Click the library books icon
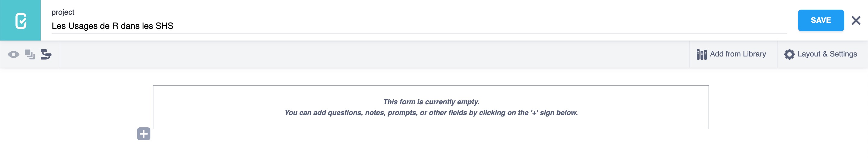This screenshot has height=158, width=868. (x=702, y=54)
